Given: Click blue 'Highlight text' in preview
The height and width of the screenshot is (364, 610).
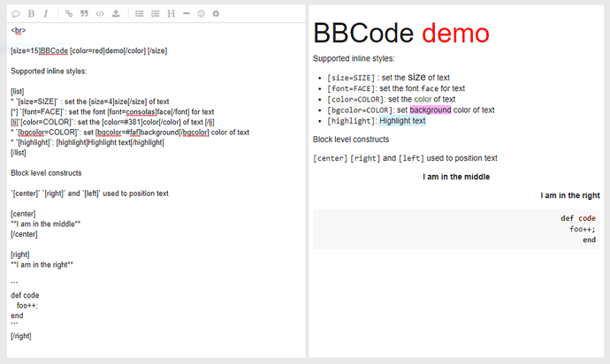Looking at the screenshot, I should (402, 121).
